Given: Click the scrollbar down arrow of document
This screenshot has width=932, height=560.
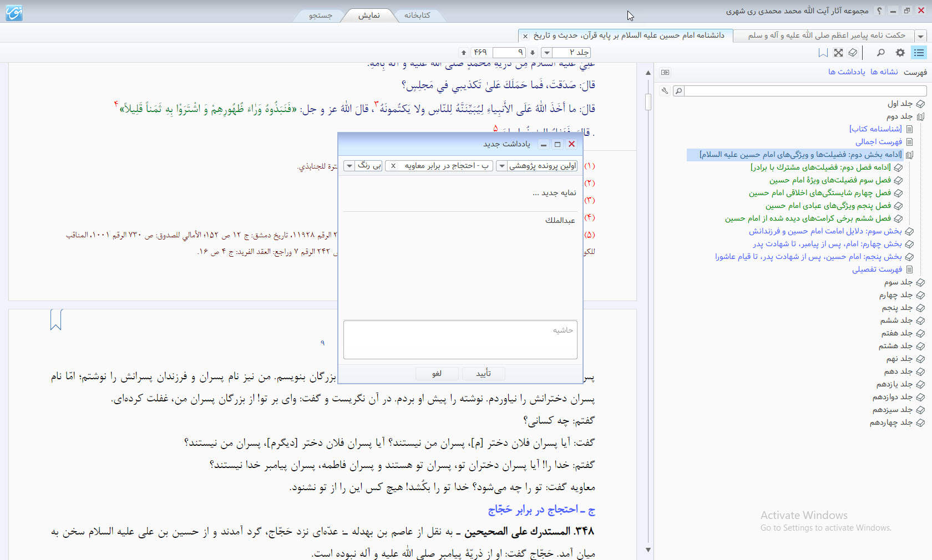Looking at the screenshot, I should 648,550.
